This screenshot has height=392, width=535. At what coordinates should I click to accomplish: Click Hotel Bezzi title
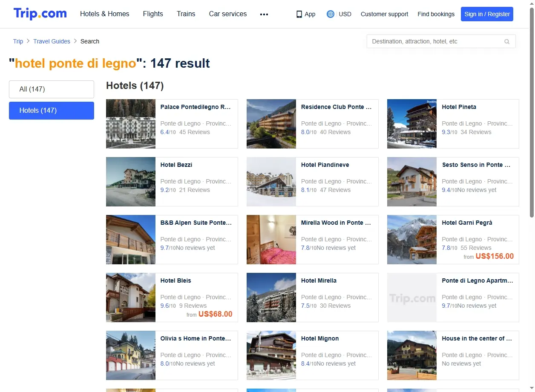click(x=176, y=165)
